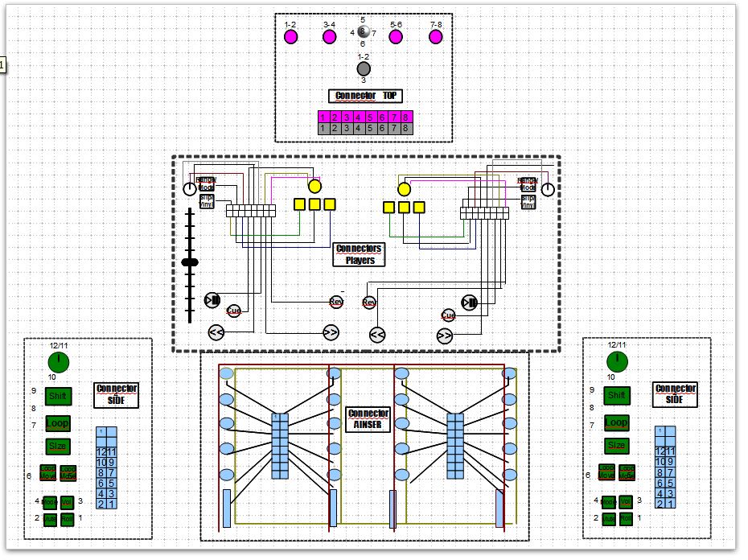Click the left player's fast-forward >> circle
The height and width of the screenshot is (560, 748).
tap(330, 331)
